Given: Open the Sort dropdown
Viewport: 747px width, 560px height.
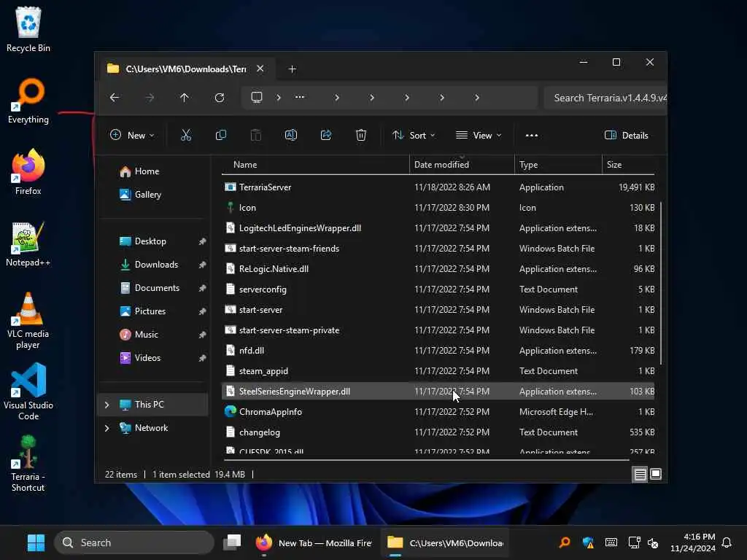Looking at the screenshot, I should pos(414,135).
